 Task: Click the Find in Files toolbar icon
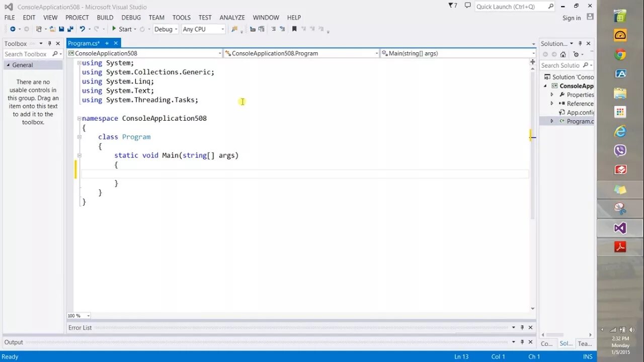pos(234,29)
